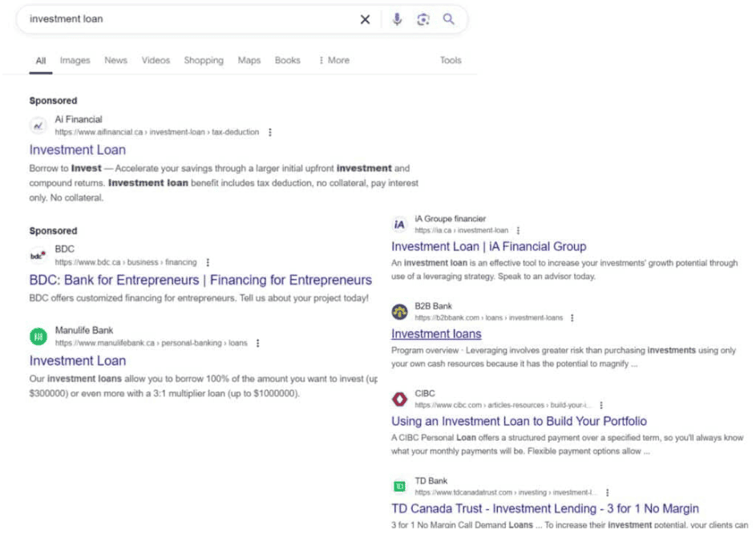Click the aifinancial.ca URL breadcrumb

click(x=156, y=132)
